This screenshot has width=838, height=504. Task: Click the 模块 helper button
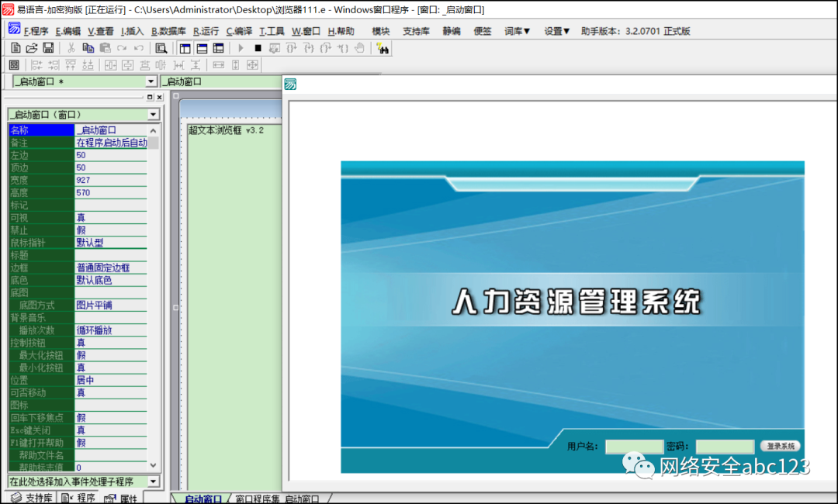380,31
